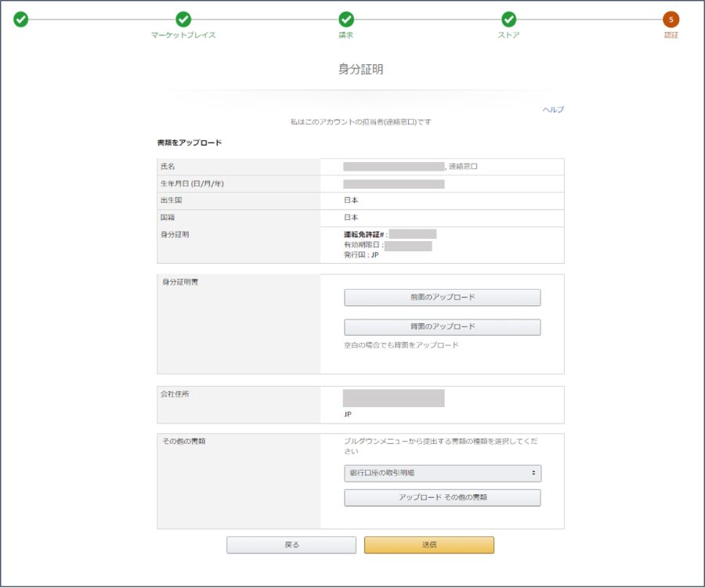This screenshot has height=588, width=705.
Task: Click the 身分証明書 section label
Action: tap(180, 282)
